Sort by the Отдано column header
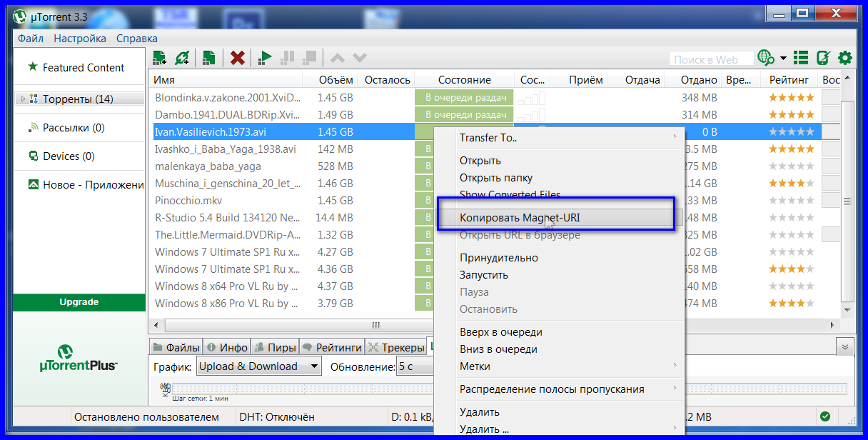 coord(692,80)
